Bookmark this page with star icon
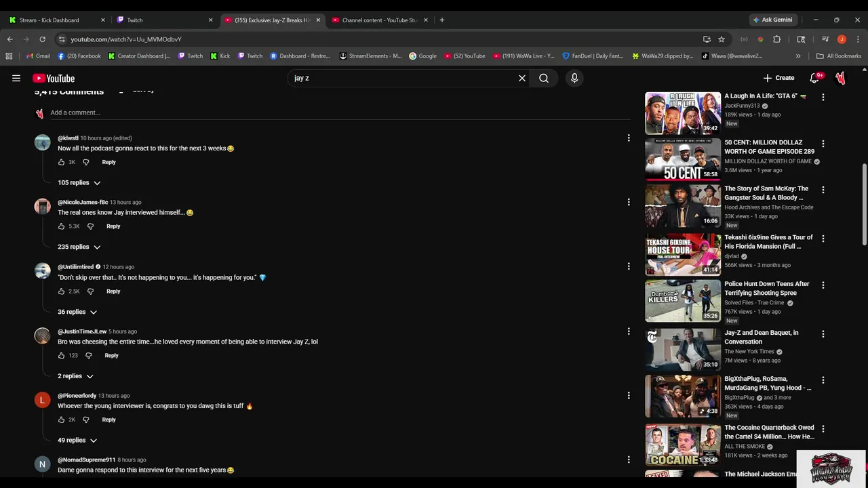The width and height of the screenshot is (868, 488). (722, 39)
